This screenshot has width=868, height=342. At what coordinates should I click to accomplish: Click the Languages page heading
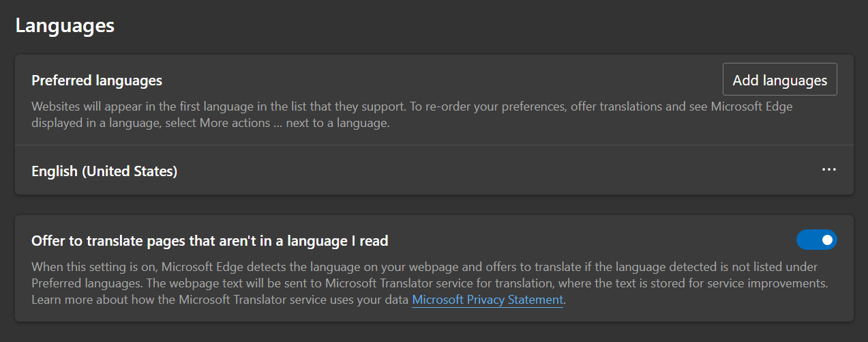pos(65,26)
